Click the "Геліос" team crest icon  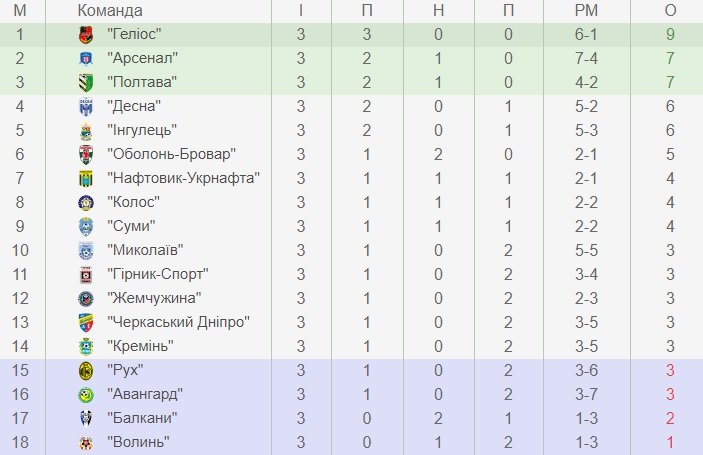[85, 34]
